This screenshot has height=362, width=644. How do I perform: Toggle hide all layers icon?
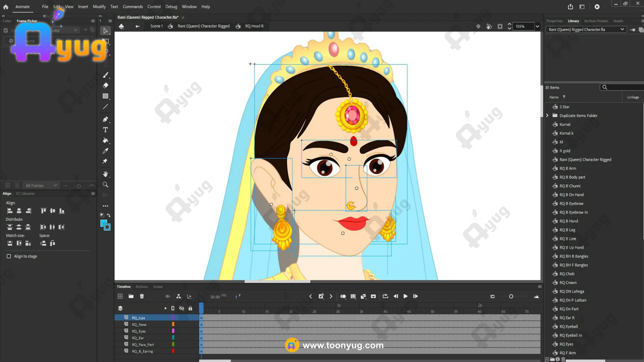(x=181, y=308)
